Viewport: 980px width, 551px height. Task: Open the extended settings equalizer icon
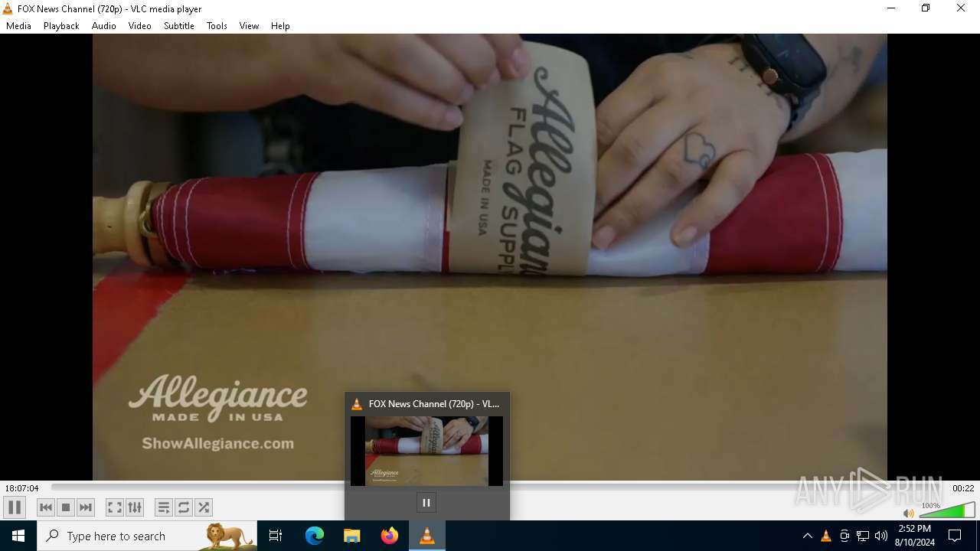(x=135, y=507)
